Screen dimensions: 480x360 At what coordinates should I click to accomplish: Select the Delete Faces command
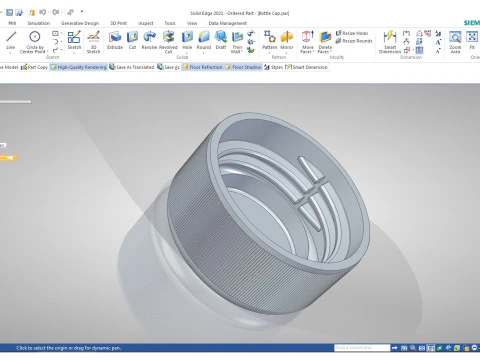coord(325,42)
